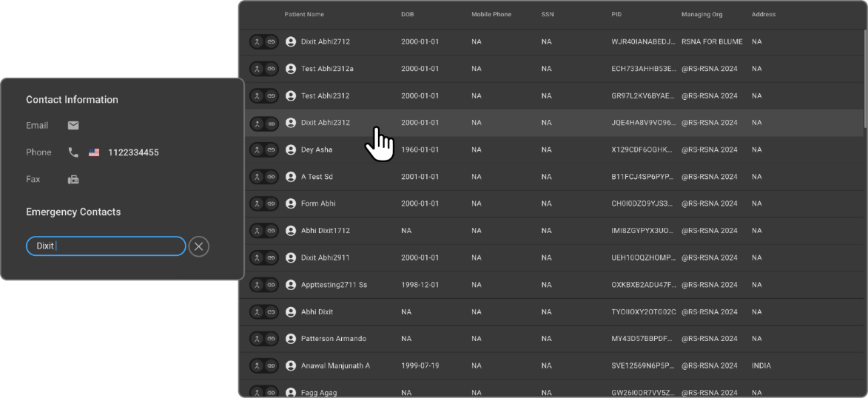This screenshot has width=868, height=398.
Task: Open the Fagg Agag patient record
Action: point(319,392)
